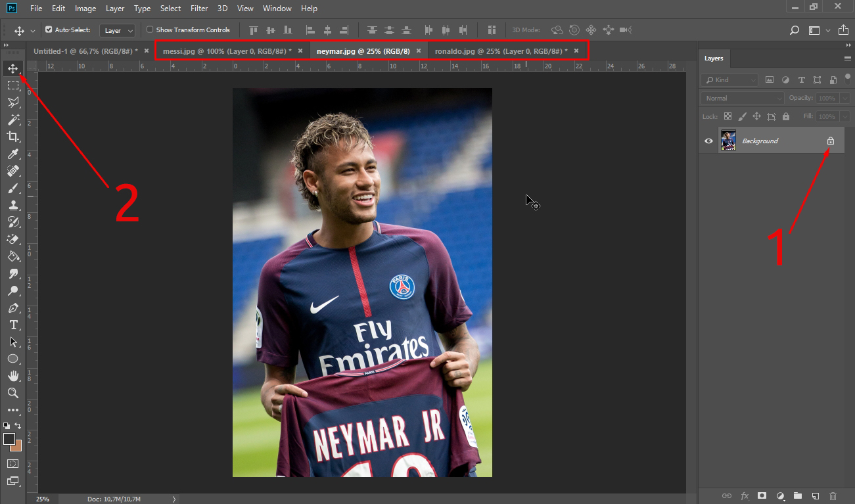Open the Select menu
The height and width of the screenshot is (504, 855).
click(171, 9)
